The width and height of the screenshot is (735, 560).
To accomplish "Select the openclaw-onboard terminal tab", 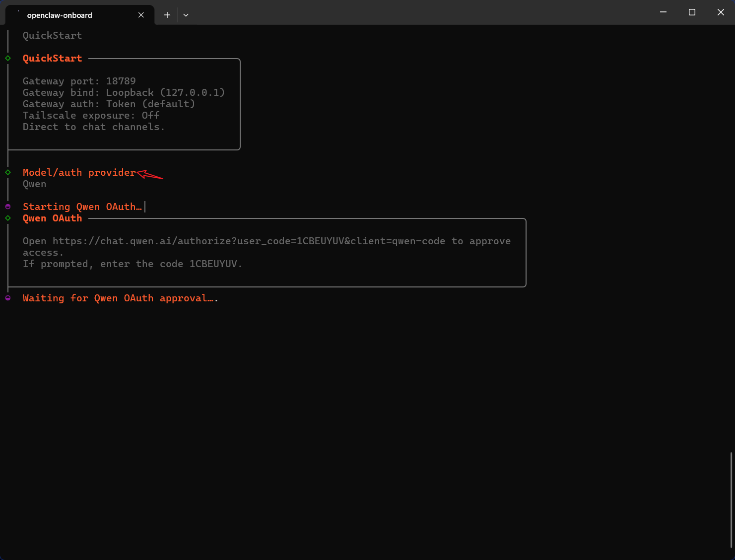I will point(79,15).
